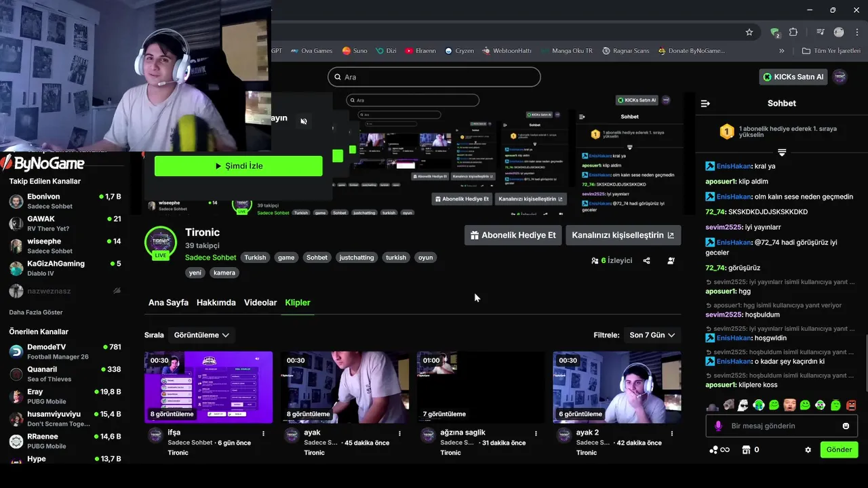Image resolution: width=868 pixels, height=488 pixels.
Task: Click the green Şimdi İzle button
Action: pos(239,166)
